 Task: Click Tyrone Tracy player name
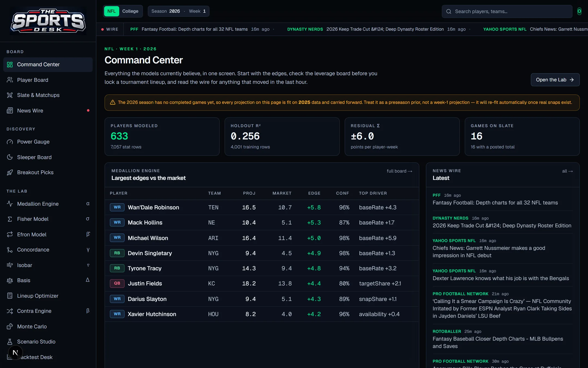coord(145,269)
